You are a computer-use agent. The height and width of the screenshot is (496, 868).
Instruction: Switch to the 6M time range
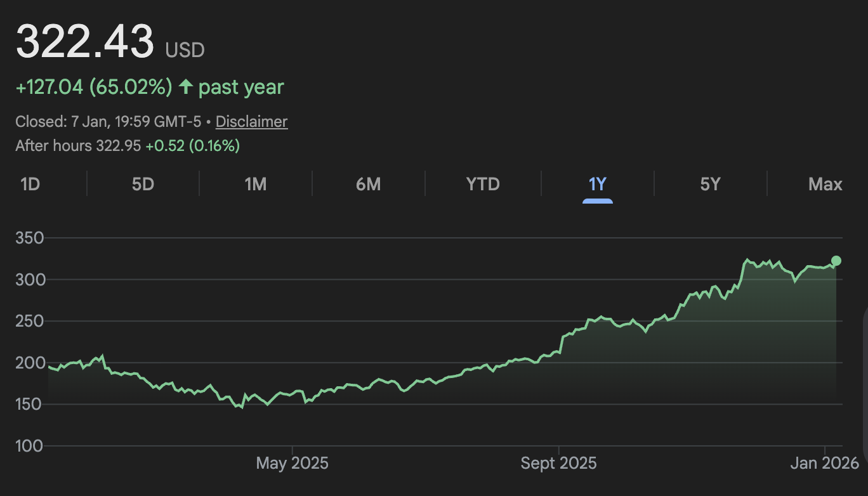369,184
